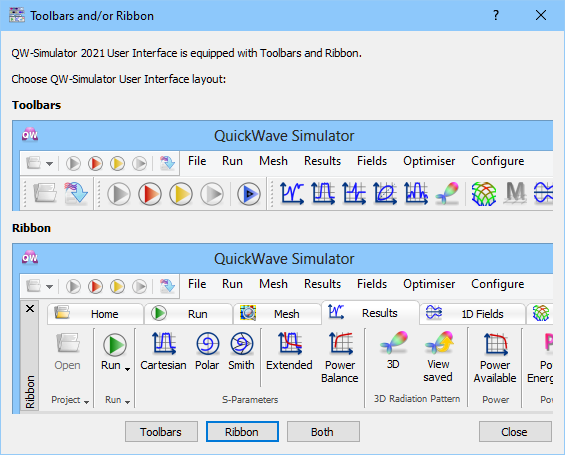Image resolution: width=565 pixels, height=455 pixels.
Task: Expand the Run group dropdown at ribbon bottom
Action: pyautogui.click(x=128, y=402)
